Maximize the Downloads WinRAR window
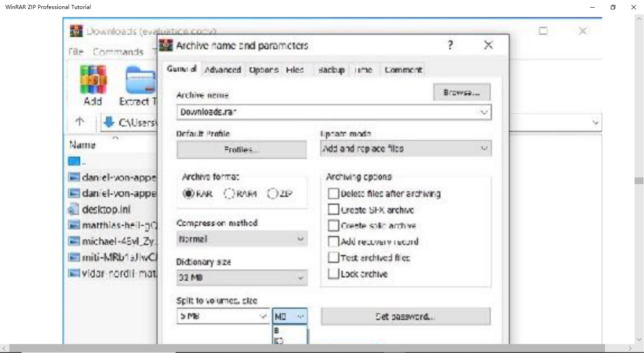644x353 pixels. coord(543,31)
